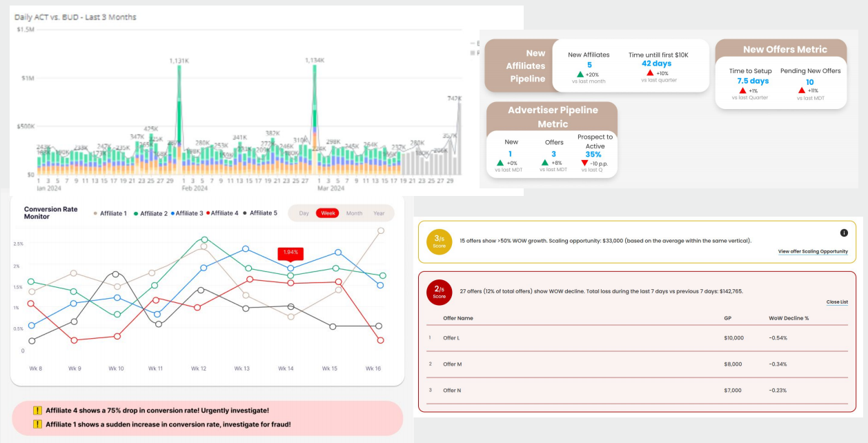Viewport: 868px width, 443px height.
Task: Click the green up arrow under New Affiliates
Action: (580, 75)
